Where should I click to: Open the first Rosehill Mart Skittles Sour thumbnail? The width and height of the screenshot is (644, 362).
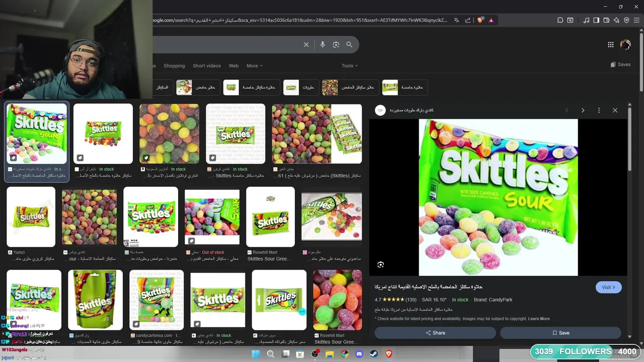270,217
